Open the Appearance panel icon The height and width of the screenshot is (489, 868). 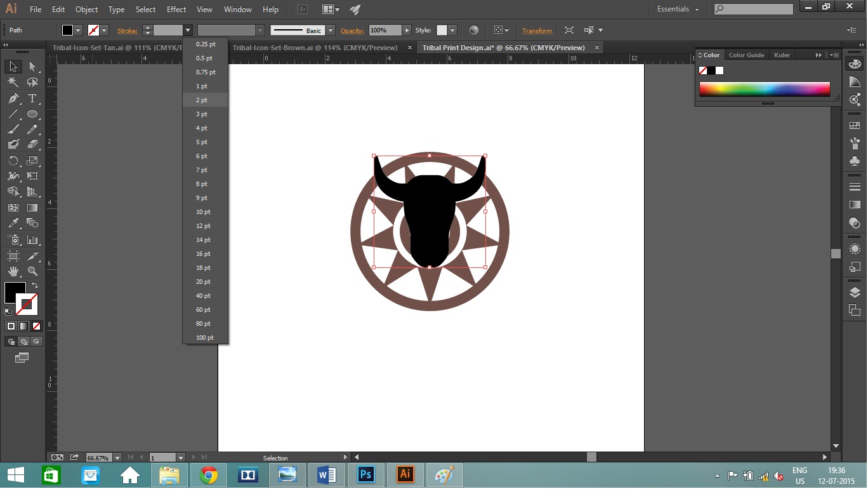click(x=855, y=249)
